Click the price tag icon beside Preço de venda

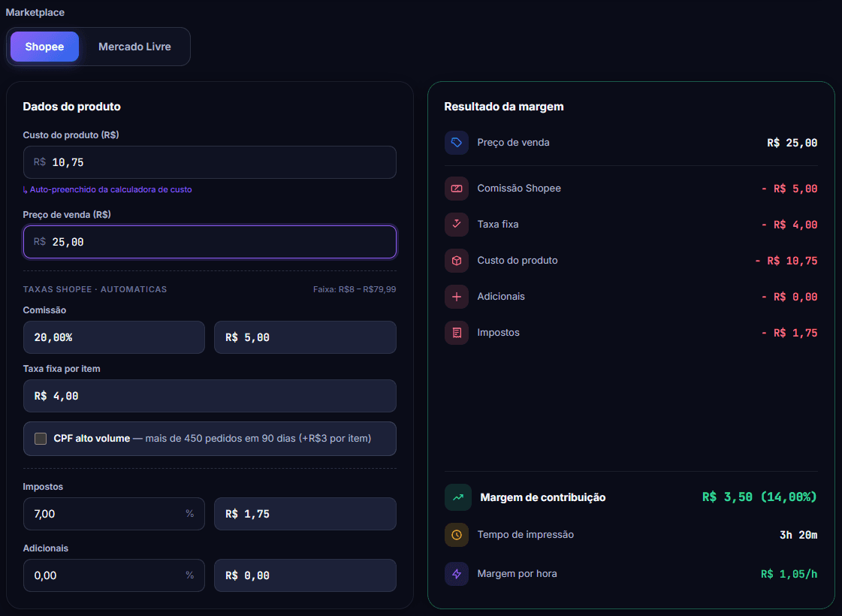(x=457, y=143)
